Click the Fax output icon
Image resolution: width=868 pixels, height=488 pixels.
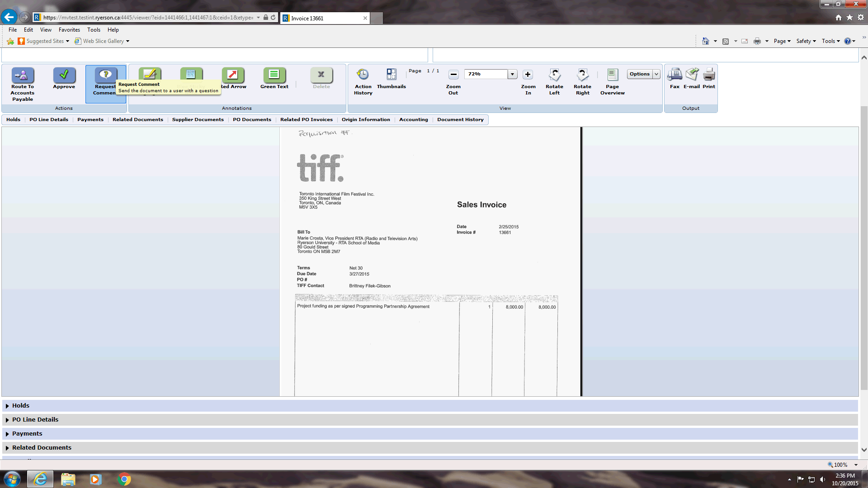675,75
